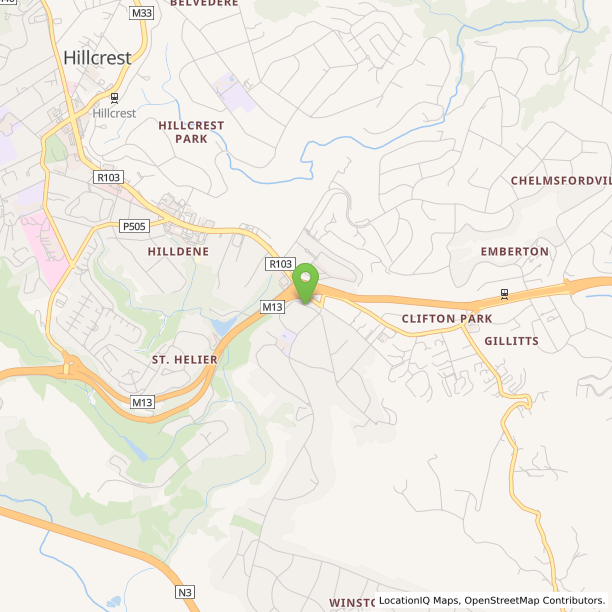612x612 pixels.
Task: Click the large Hillcrest town label
Action: (x=98, y=58)
